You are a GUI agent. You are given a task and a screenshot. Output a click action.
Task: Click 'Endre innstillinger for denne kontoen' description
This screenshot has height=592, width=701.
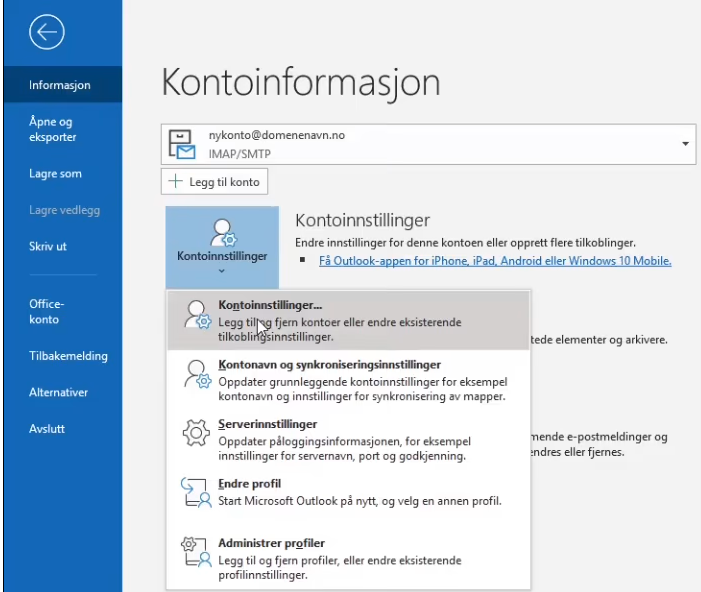point(465,243)
